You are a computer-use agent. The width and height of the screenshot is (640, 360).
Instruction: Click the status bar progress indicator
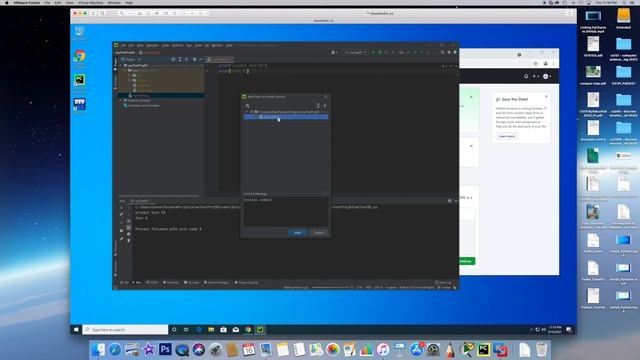[x=331, y=287]
